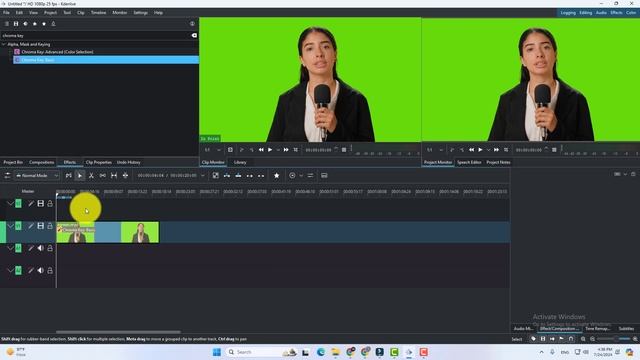Lock the second video track with the clip
This screenshot has height=360, width=640.
tap(50, 226)
